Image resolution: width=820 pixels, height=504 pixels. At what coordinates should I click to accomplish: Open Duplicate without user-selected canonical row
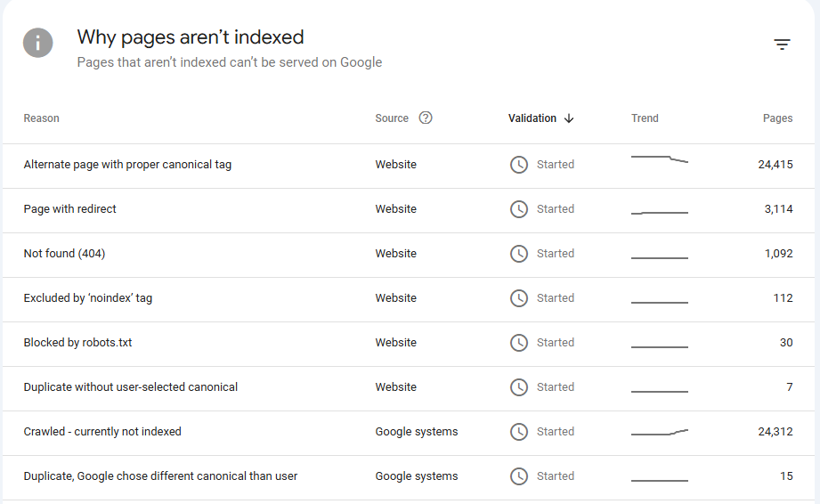click(x=131, y=387)
